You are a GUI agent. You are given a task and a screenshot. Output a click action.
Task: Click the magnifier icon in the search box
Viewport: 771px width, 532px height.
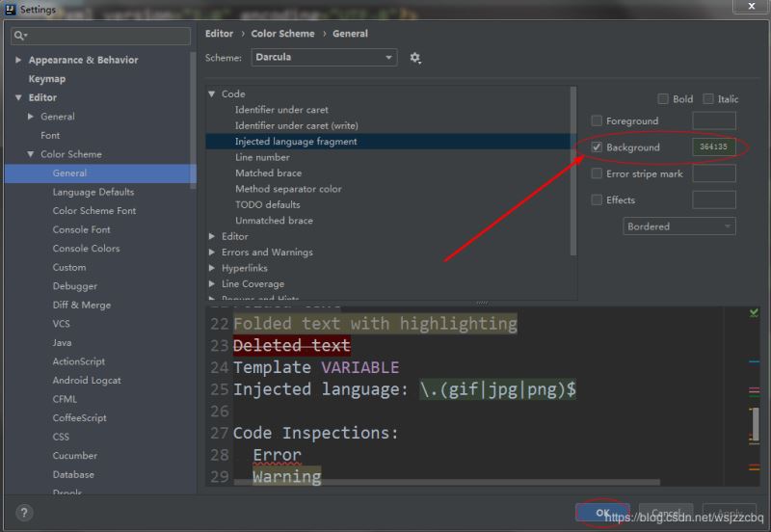tap(19, 37)
